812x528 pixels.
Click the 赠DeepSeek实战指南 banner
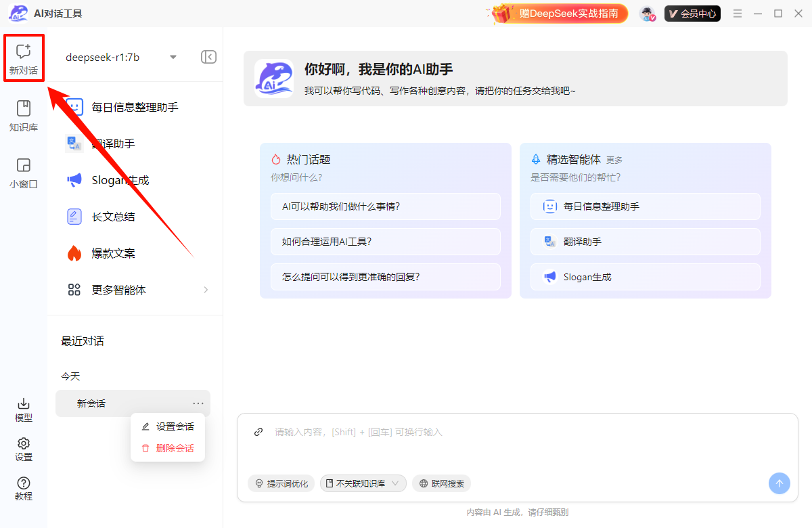tap(560, 14)
